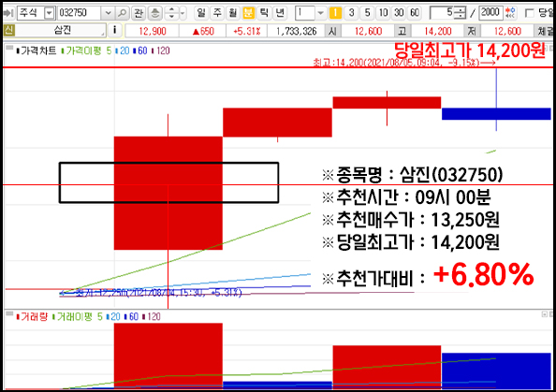This screenshot has height=392, width=556.
Task: Select the 3-minute interval button
Action: click(x=351, y=13)
